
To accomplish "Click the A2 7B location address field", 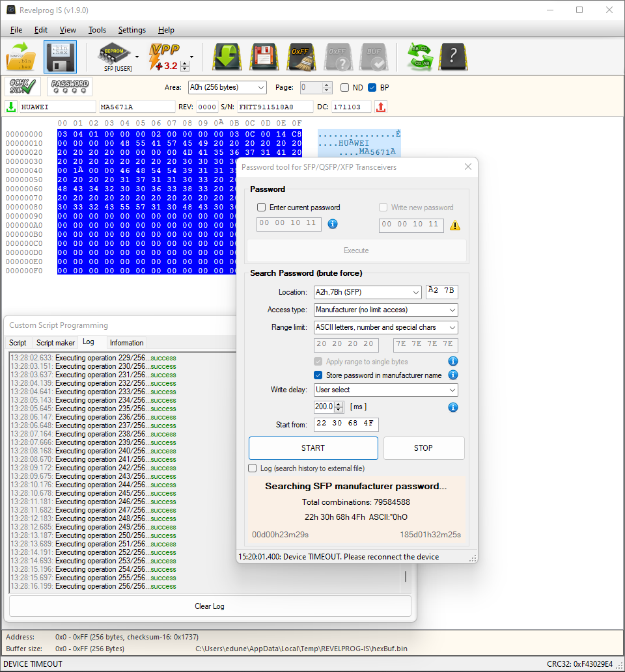I will (x=442, y=291).
